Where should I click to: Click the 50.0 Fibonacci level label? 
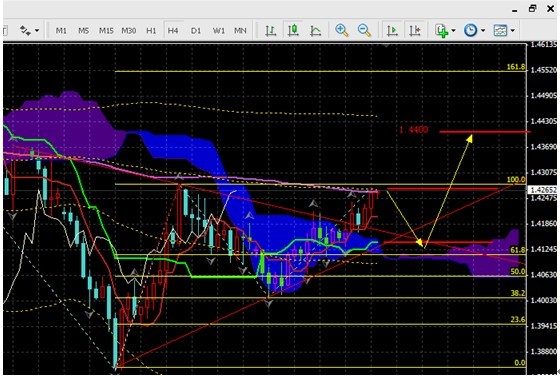point(518,271)
